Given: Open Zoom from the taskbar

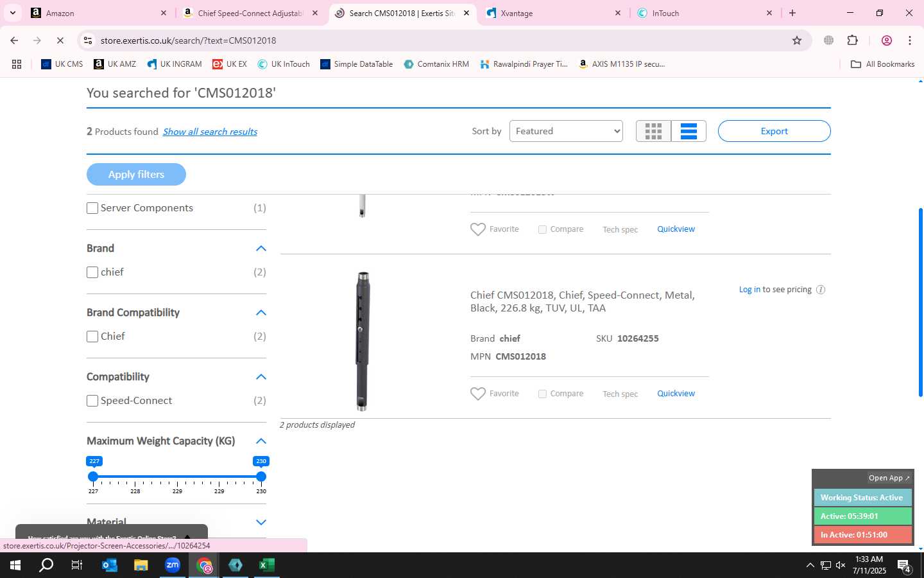Looking at the screenshot, I should [173, 565].
